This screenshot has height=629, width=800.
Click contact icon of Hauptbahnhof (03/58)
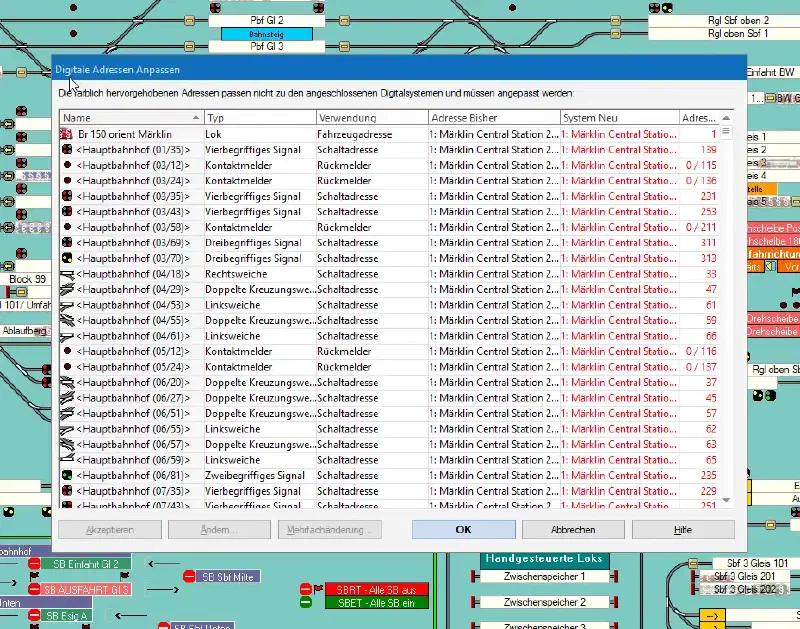(x=67, y=227)
